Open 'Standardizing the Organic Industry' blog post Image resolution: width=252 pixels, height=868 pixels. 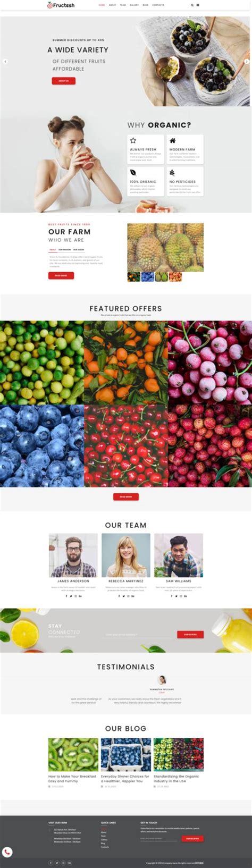point(177,778)
